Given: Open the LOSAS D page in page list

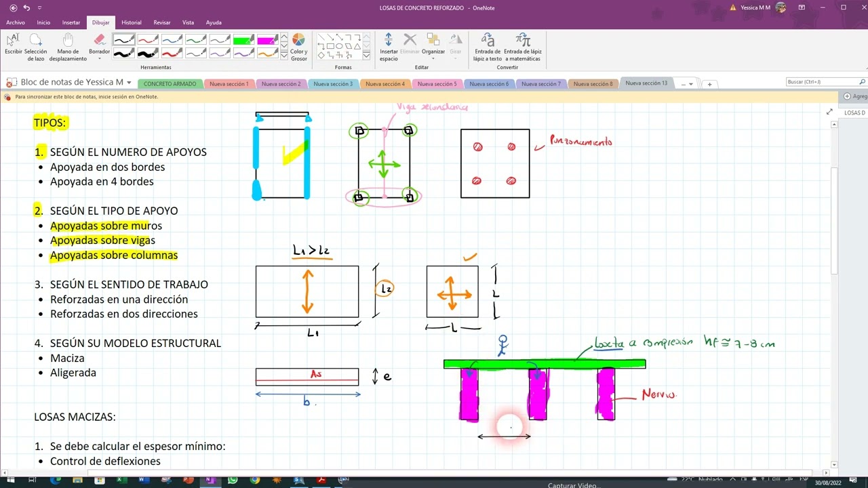Looking at the screenshot, I should tap(854, 113).
